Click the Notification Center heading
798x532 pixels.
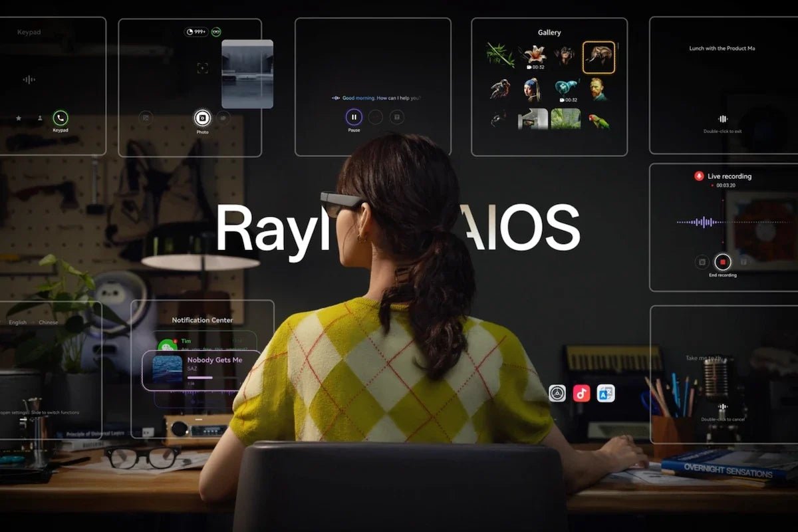pos(202,320)
